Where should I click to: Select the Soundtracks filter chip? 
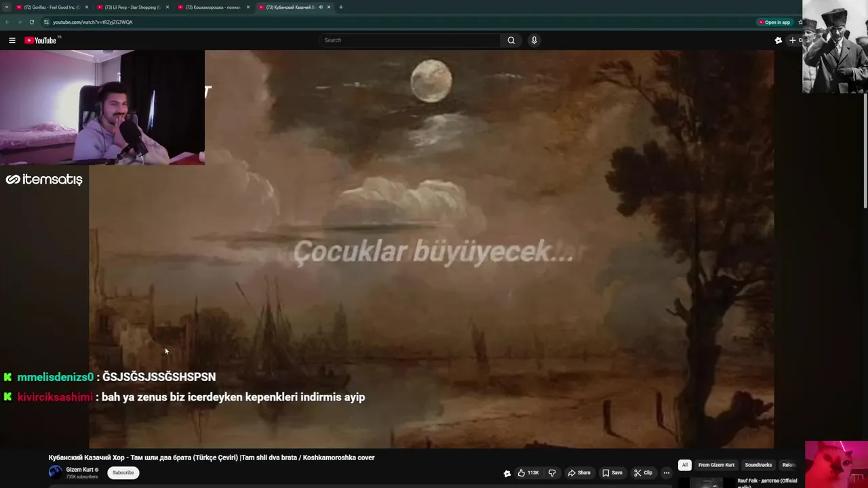[758, 465]
